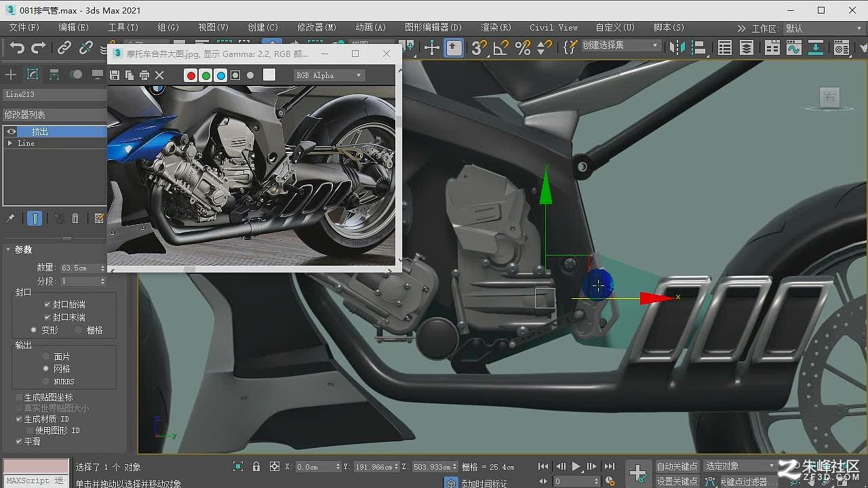Click the 设置关键点 button
This screenshot has height=488, width=868.
(677, 481)
